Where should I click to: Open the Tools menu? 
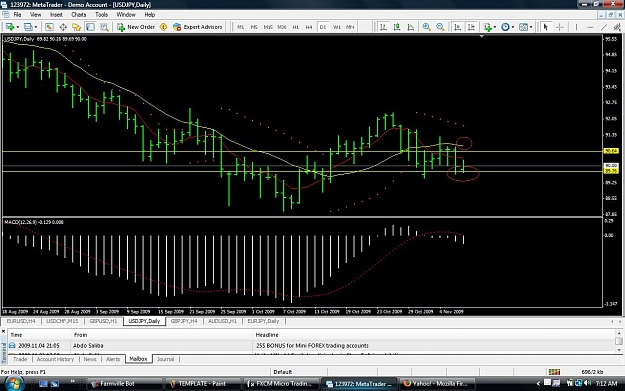tap(101, 14)
